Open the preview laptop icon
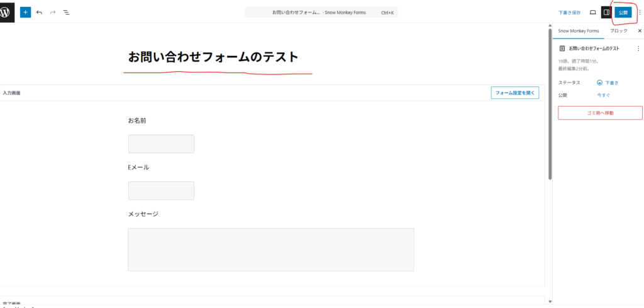The image size is (644, 308). (592, 13)
